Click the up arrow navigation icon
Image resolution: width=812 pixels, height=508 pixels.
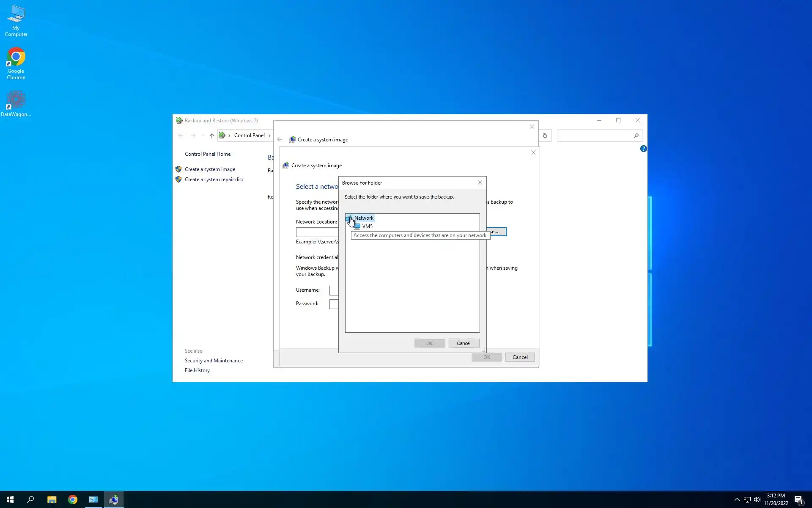pyautogui.click(x=211, y=135)
